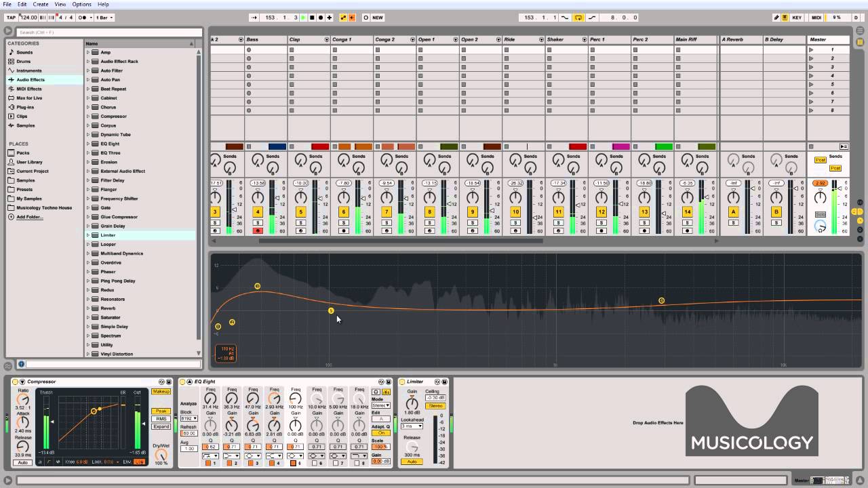
Task: Expand the EQ Eight folder in the browser
Action: [x=88, y=144]
